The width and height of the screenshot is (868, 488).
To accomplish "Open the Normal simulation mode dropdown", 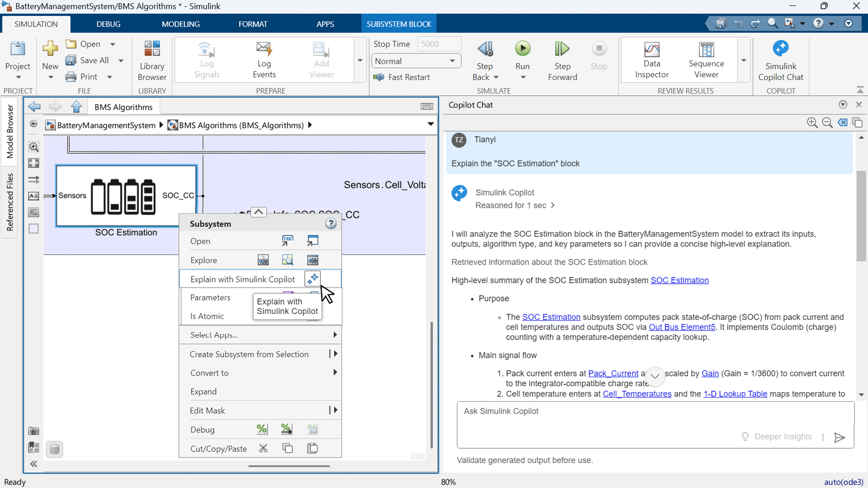I will [x=415, y=61].
